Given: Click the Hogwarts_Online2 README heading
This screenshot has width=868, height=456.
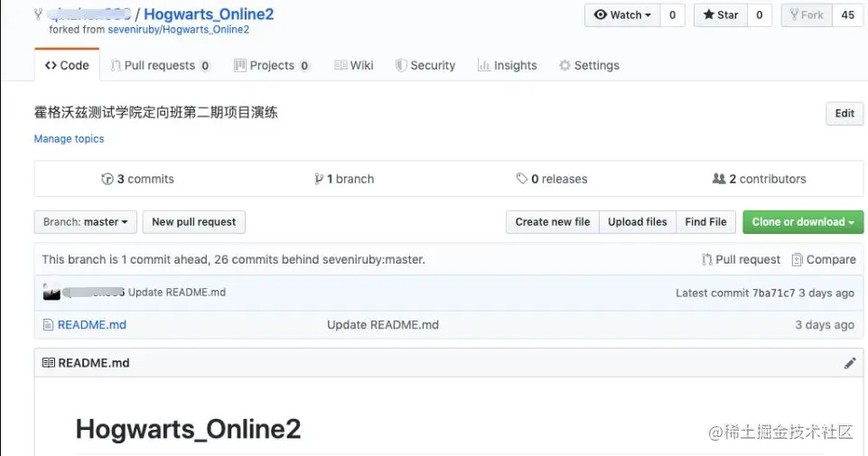Looking at the screenshot, I should pyautogui.click(x=188, y=429).
